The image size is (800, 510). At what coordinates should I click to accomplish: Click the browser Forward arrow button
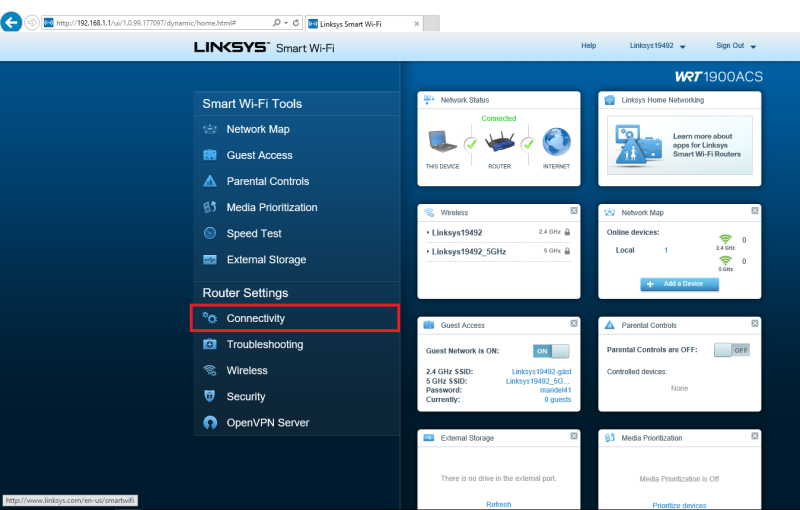pos(32,23)
